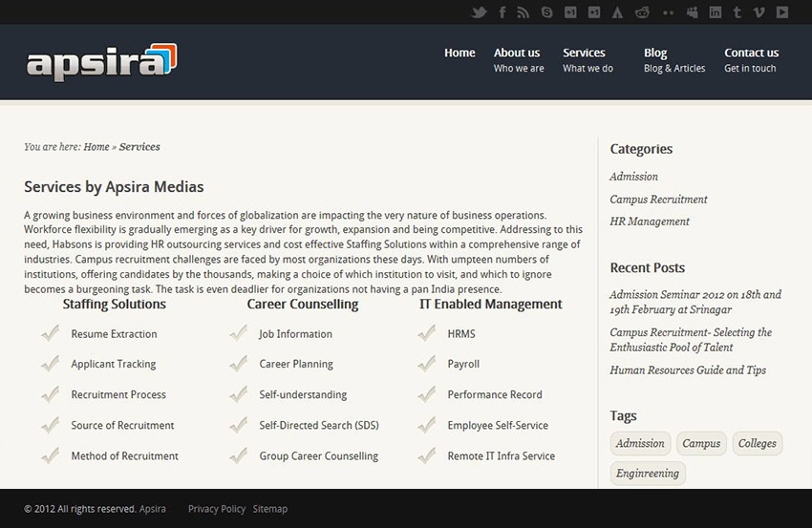Open the Reddit alien icon
The height and width of the screenshot is (528, 812).
click(x=642, y=11)
